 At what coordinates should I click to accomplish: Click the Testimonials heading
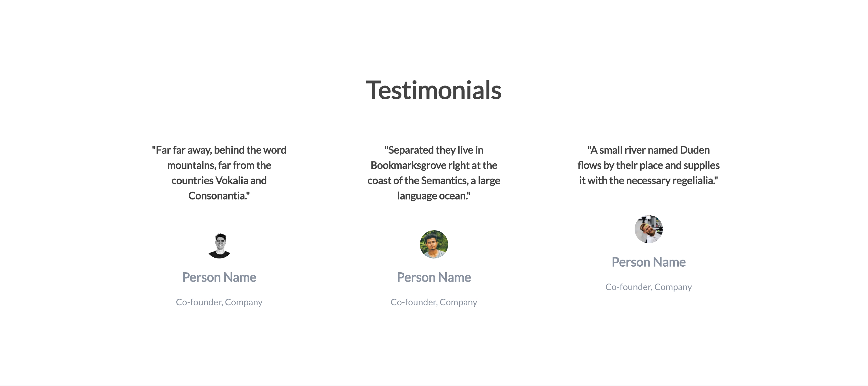coord(434,90)
